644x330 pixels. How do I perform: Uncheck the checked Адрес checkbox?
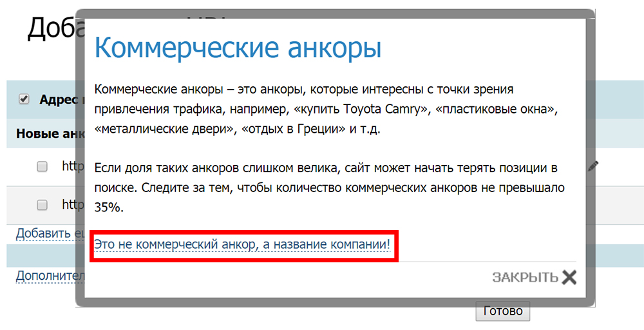24,99
